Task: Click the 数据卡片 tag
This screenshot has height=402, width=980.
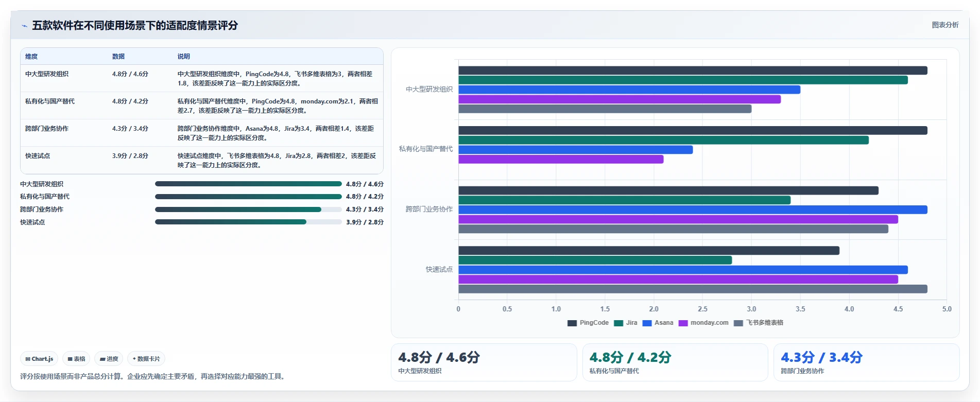Action: pyautogui.click(x=146, y=359)
